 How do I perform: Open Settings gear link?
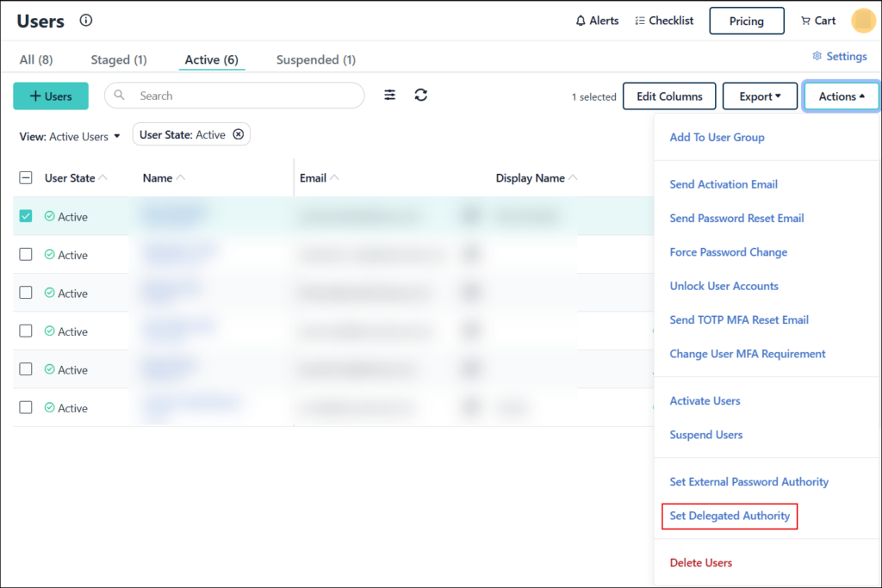tap(840, 56)
